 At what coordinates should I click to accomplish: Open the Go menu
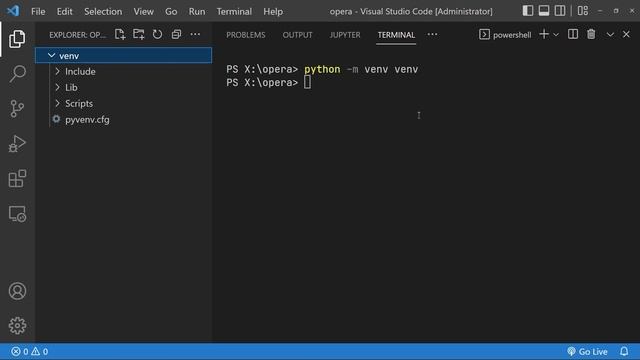171,11
